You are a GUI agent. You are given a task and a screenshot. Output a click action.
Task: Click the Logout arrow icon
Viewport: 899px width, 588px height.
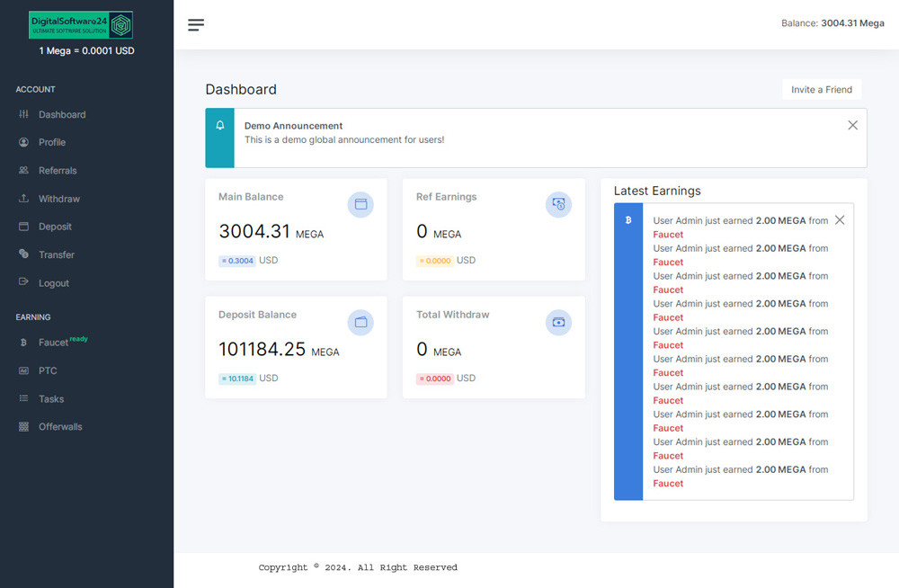[x=23, y=282]
